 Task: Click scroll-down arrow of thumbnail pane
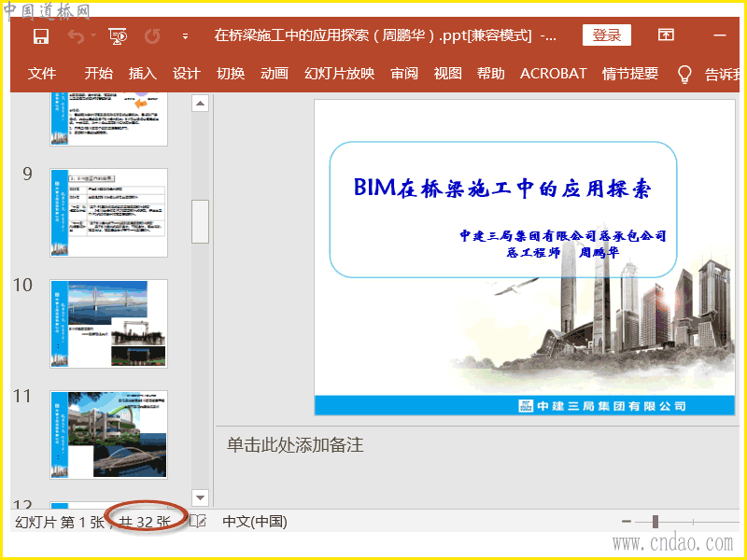coord(200,497)
